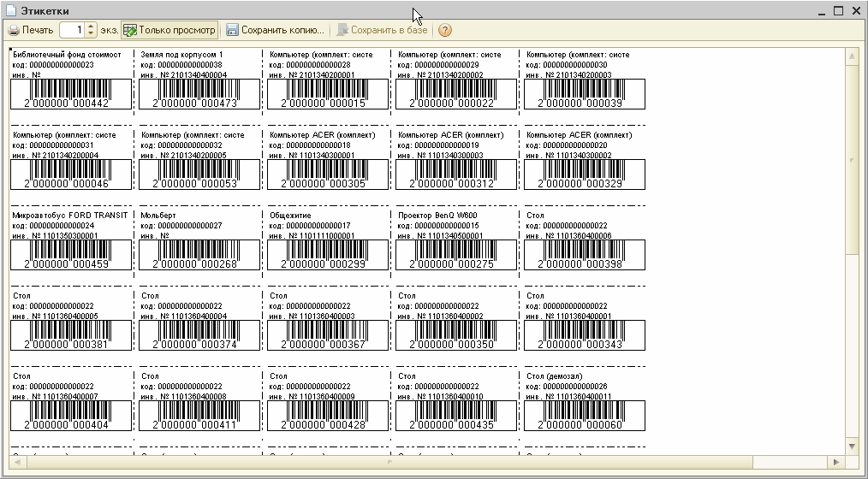Select barcode 2 000000 000459

pos(71,255)
